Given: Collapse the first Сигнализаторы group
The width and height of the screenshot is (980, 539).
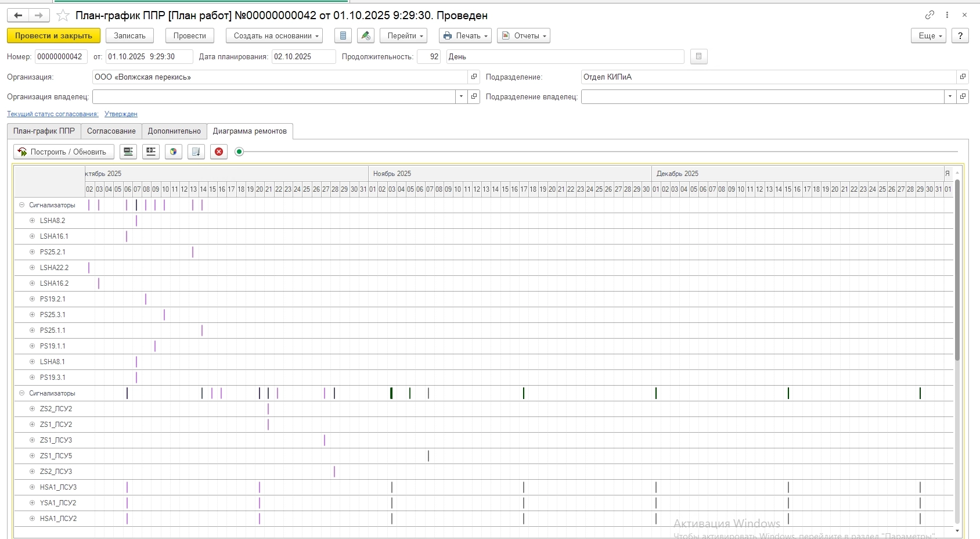Looking at the screenshot, I should (x=22, y=205).
